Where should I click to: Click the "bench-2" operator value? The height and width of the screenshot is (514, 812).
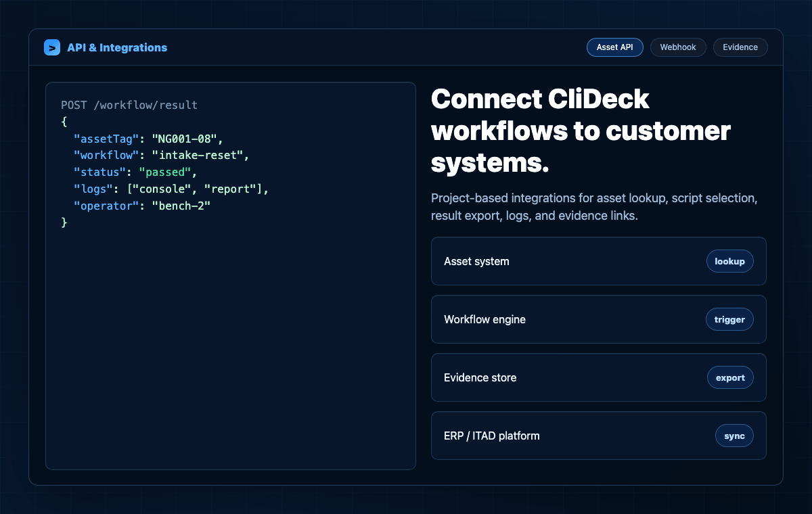(x=181, y=206)
